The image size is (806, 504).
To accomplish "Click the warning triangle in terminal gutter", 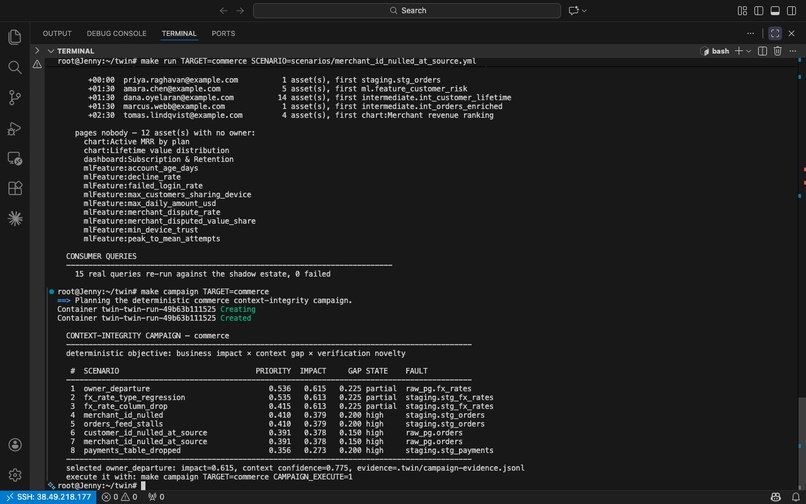I will pyautogui.click(x=37, y=64).
